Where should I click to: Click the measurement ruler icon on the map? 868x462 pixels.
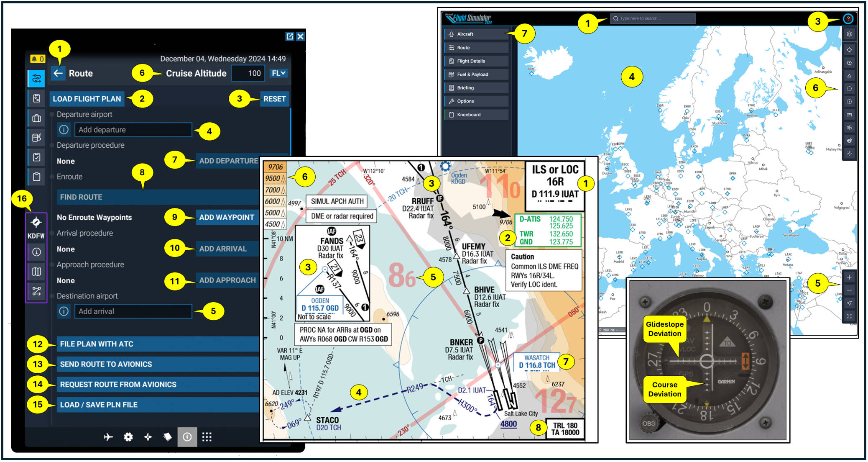(x=849, y=113)
